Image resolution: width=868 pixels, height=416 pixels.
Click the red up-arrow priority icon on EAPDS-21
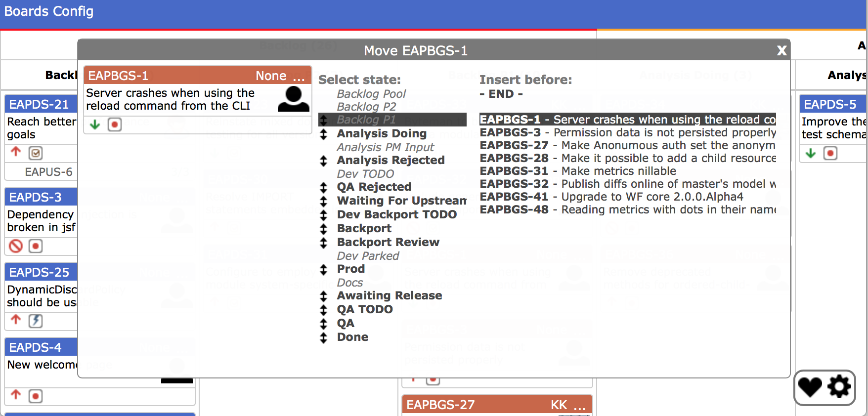pyautogui.click(x=16, y=152)
